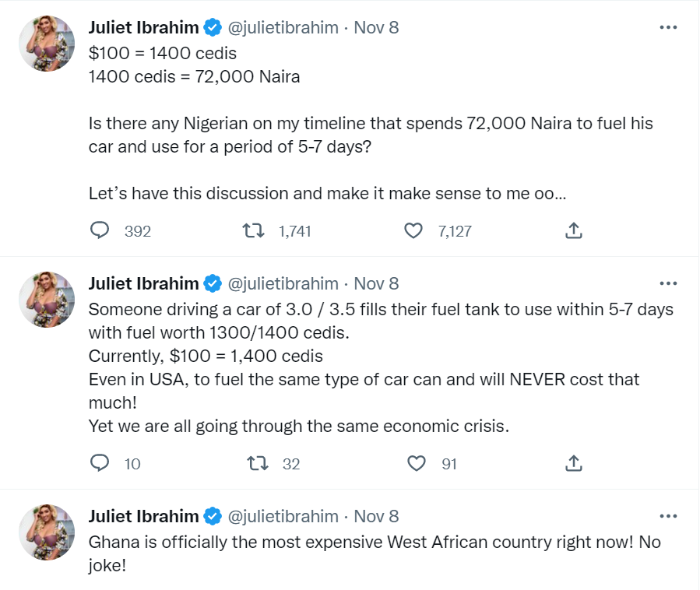Open the share icon on the first tweet

(573, 230)
